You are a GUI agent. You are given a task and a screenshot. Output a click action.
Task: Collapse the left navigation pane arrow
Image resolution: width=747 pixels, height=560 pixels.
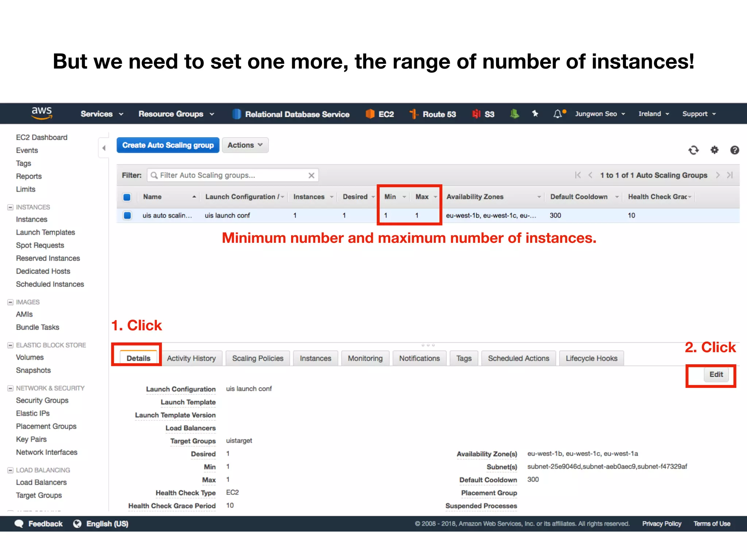(104, 148)
